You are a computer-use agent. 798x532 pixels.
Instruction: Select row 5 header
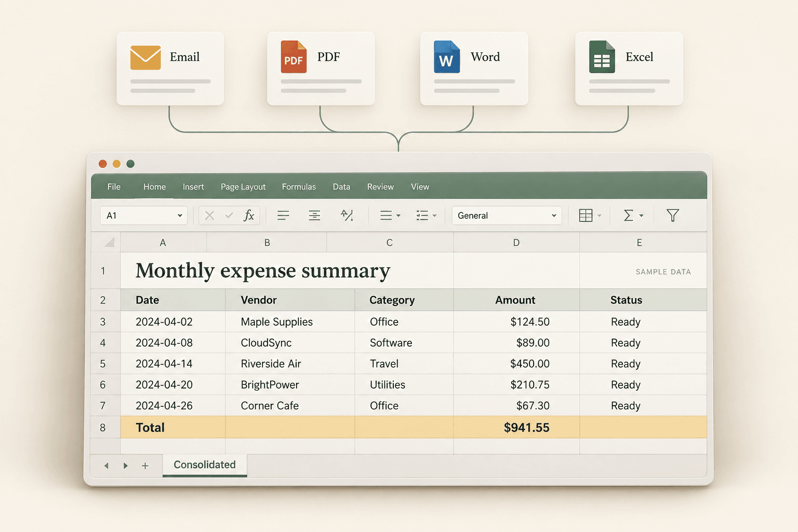click(x=105, y=364)
